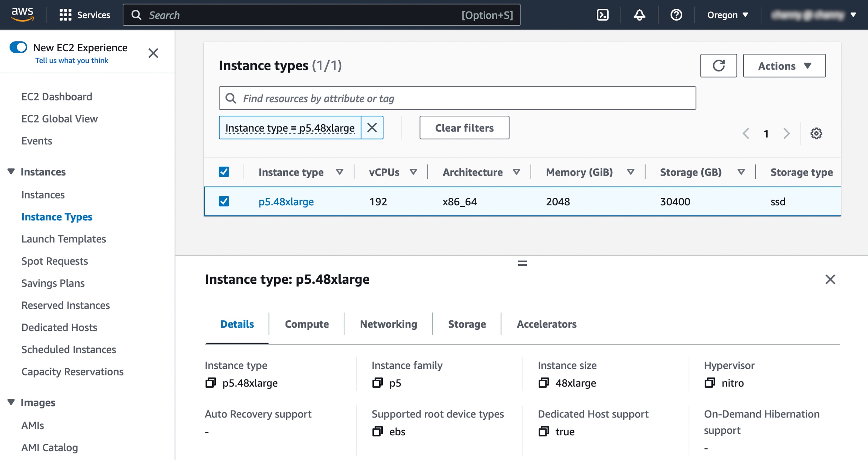This screenshot has height=460, width=868.
Task: Open Instances page in sidebar
Action: pos(43,195)
